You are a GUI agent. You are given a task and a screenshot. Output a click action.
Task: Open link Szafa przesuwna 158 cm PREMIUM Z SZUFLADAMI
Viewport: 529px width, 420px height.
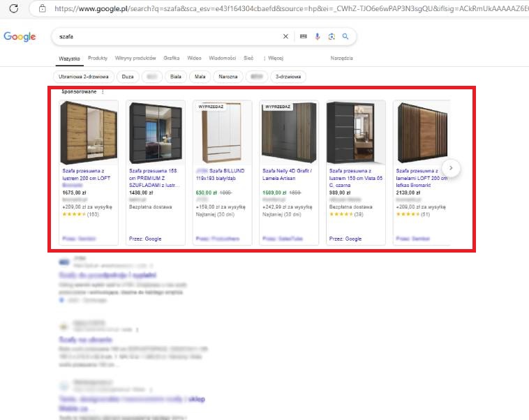pyautogui.click(x=154, y=178)
